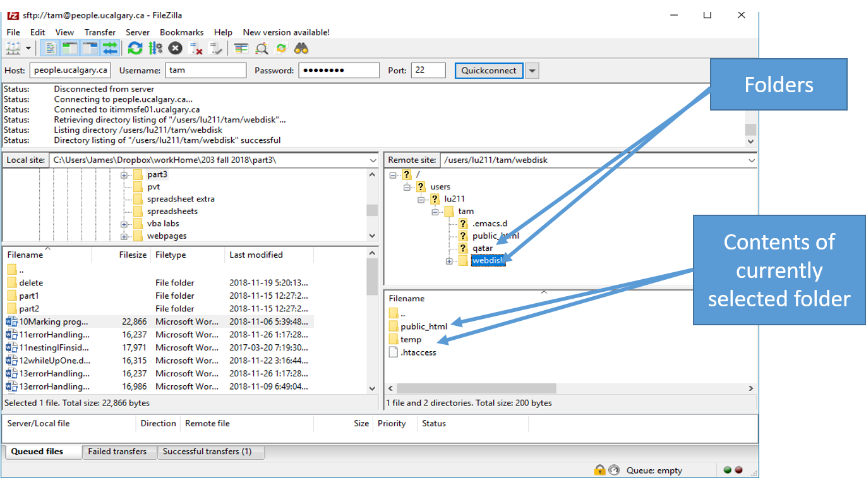Viewport: 866px width, 504px height.
Task: Open the Quickconnect history dropdown arrow
Action: (532, 71)
